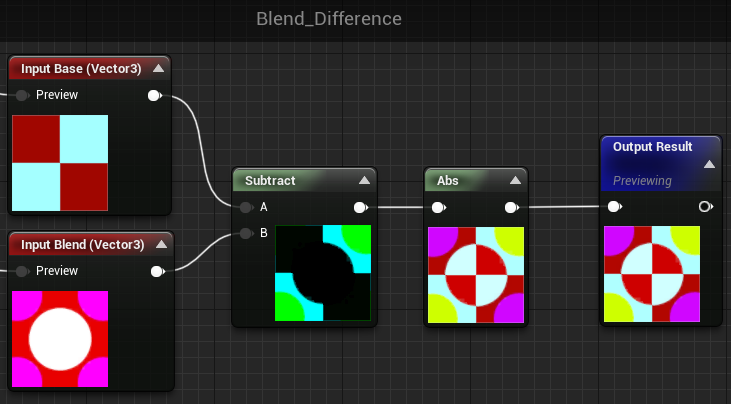Click the Input Blend preview thumbnail
This screenshot has height=404, width=731.
click(x=60, y=339)
